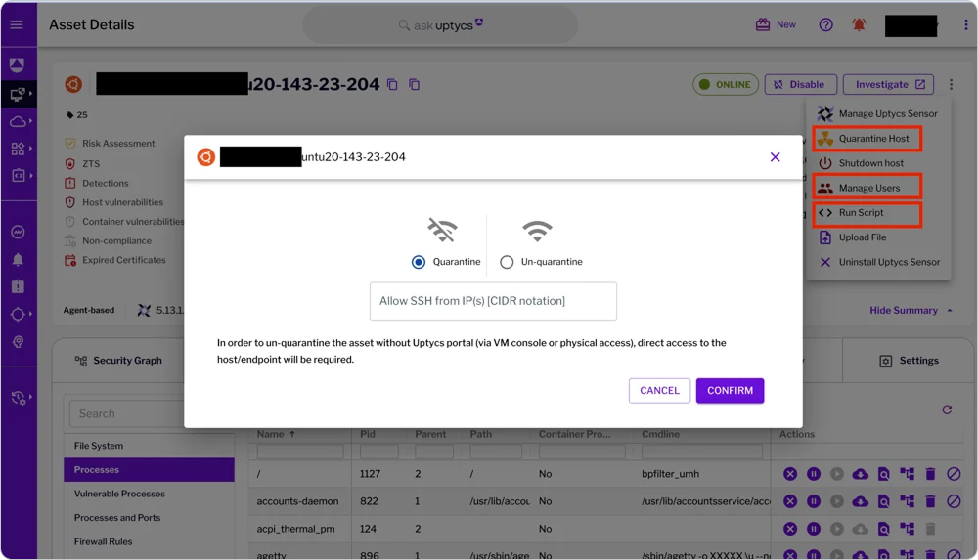Open the red alerts bell in header
Image resolution: width=978 pixels, height=560 pixels.
click(x=859, y=25)
